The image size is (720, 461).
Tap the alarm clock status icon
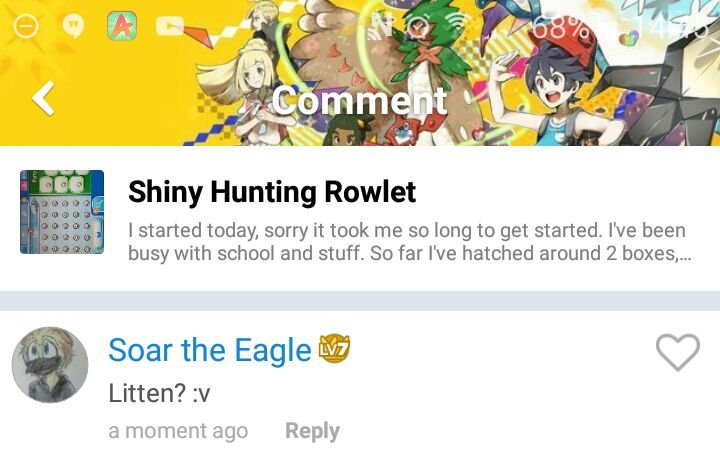point(418,26)
